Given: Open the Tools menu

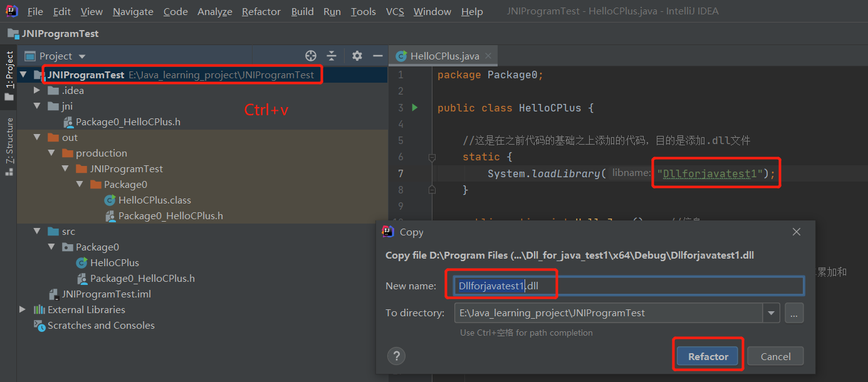Looking at the screenshot, I should point(363,11).
